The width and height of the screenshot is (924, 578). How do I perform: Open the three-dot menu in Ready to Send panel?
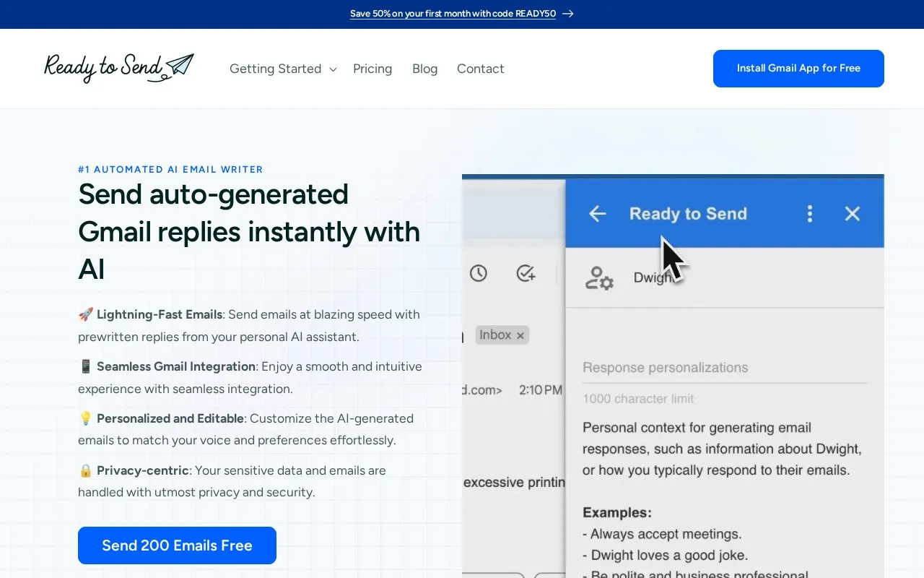click(809, 213)
